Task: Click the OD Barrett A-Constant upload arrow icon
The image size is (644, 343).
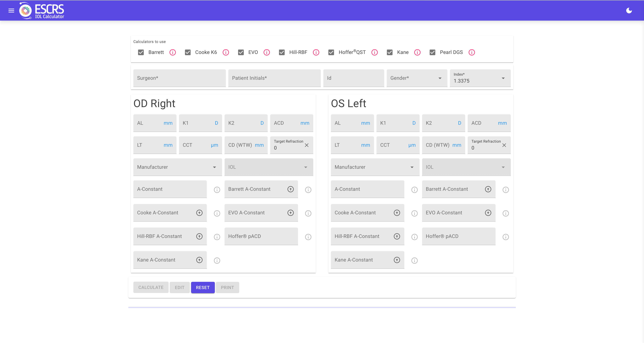Action: pyautogui.click(x=290, y=189)
